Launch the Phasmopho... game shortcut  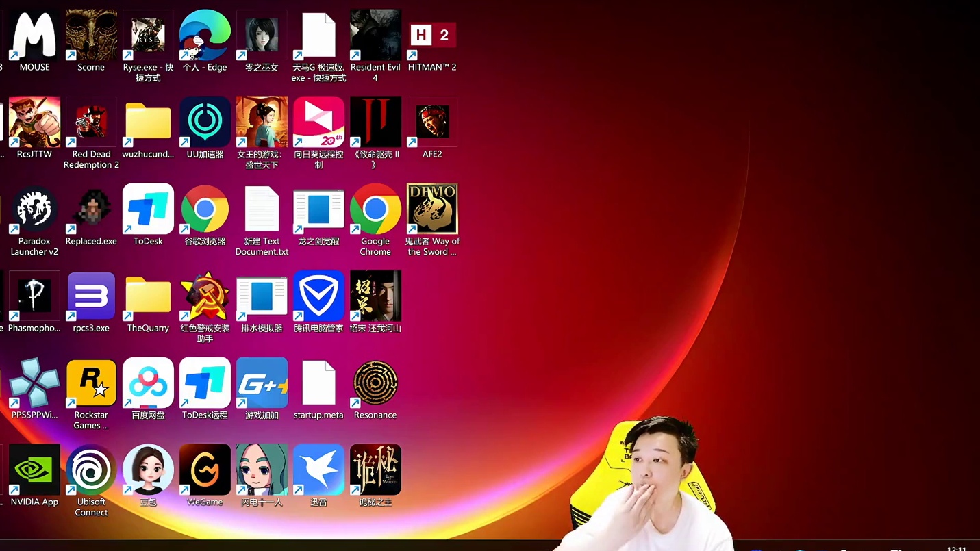click(x=34, y=296)
